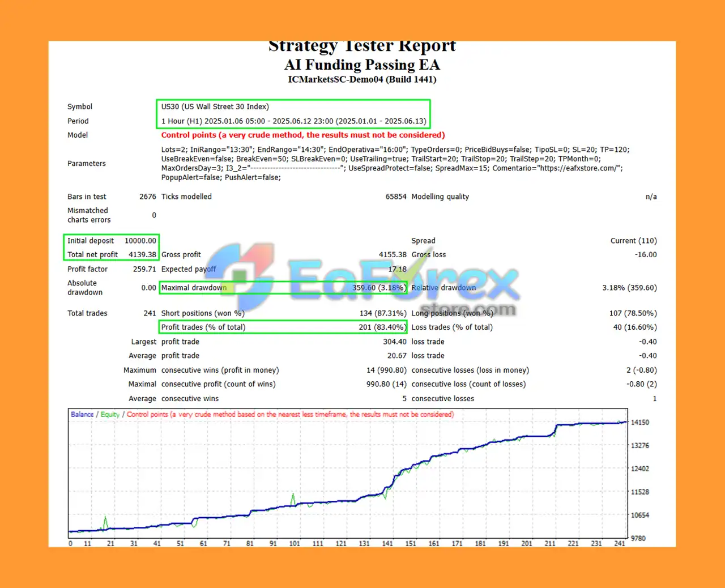Select consecutive wins value '14 (990.80)'

tap(386, 370)
